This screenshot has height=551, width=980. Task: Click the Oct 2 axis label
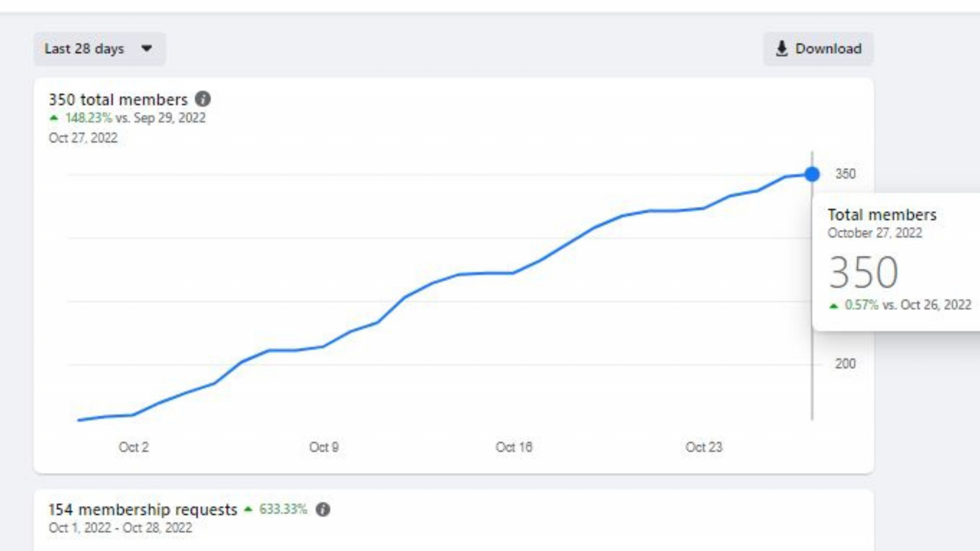pos(134,447)
